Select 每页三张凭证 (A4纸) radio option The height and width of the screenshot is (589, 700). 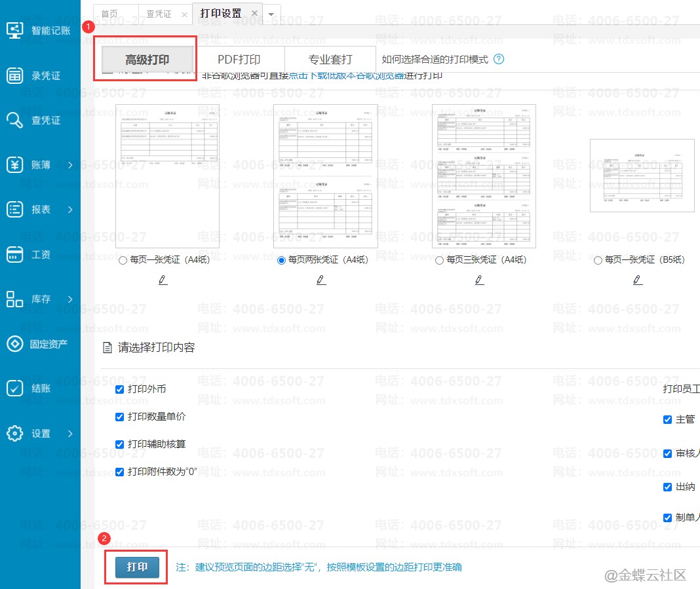point(439,260)
